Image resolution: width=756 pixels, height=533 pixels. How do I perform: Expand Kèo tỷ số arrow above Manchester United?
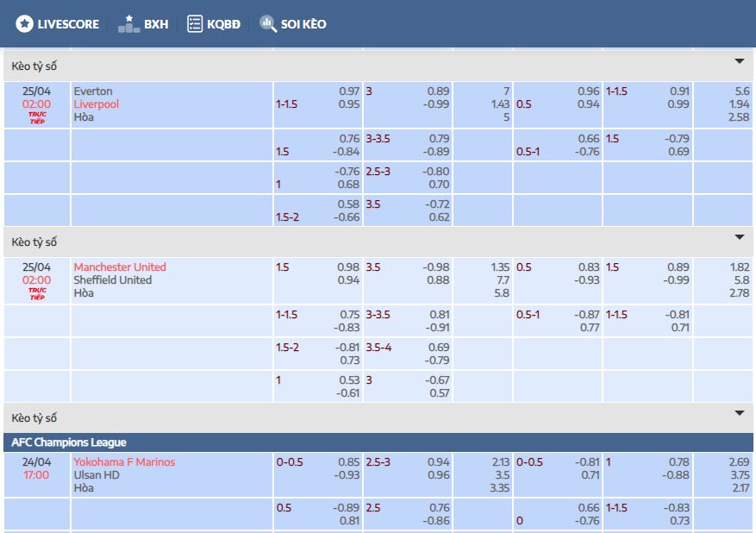point(739,238)
